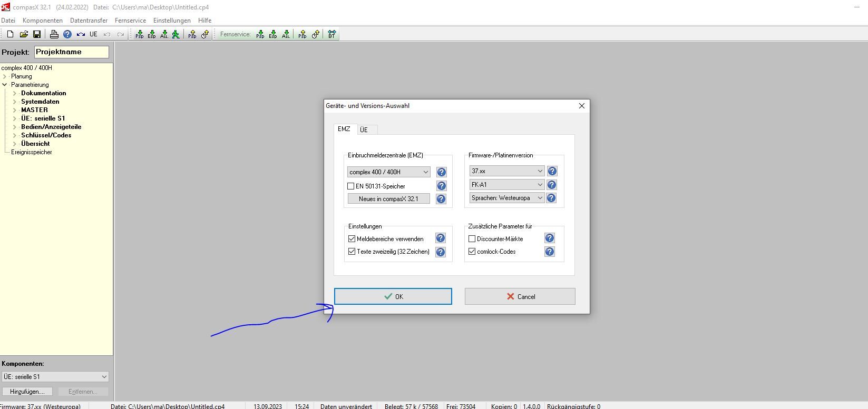Open help for Meldebereiche verwenden
Screen dimensions: 868x409
coord(441,238)
